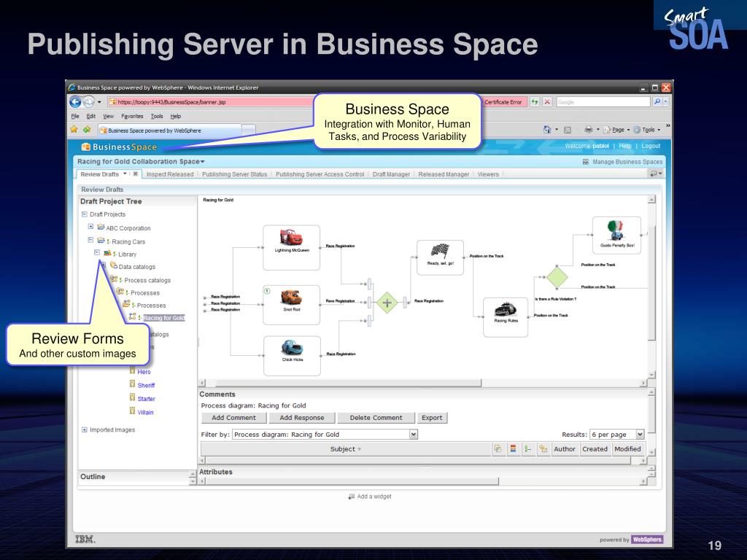Click the Add to Favorites icon

87,130
